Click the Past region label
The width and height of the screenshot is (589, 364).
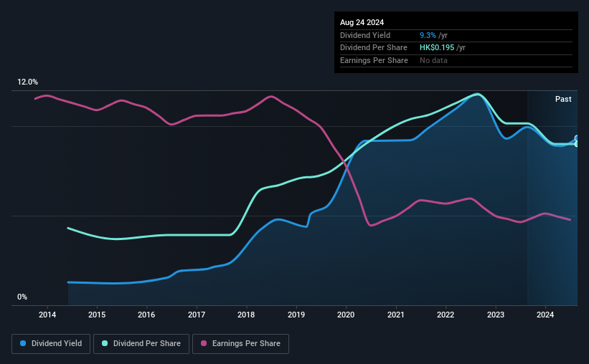coord(563,99)
